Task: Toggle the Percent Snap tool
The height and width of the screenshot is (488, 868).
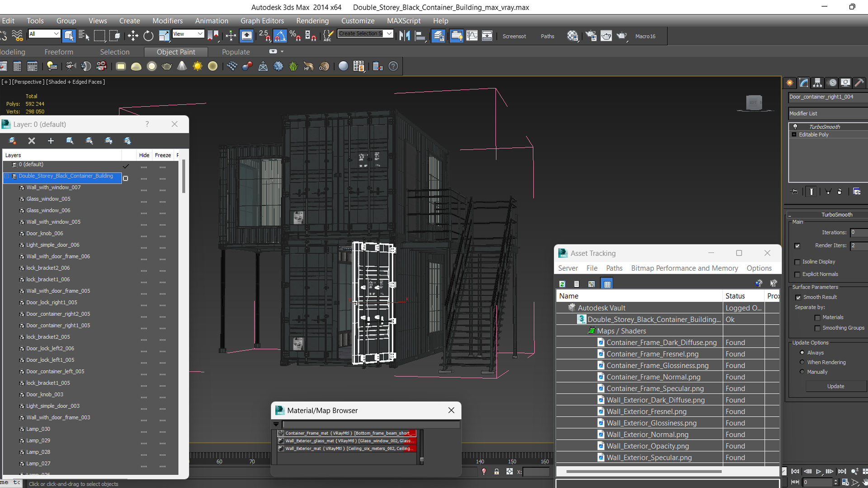Action: coord(295,36)
